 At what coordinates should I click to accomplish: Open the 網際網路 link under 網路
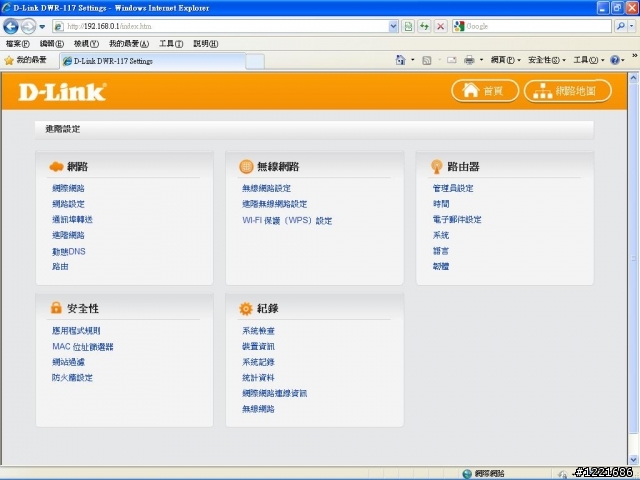point(68,188)
